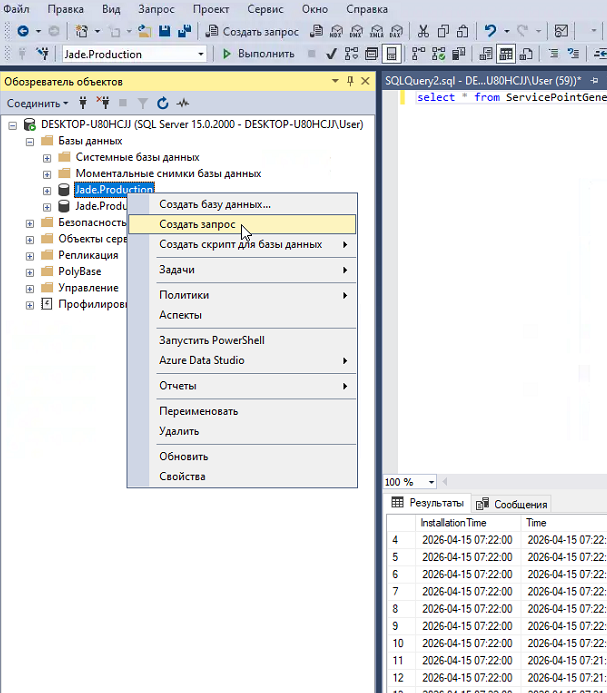The height and width of the screenshot is (693, 607).
Task: Click the InstallationTime column header
Action: coord(453,523)
